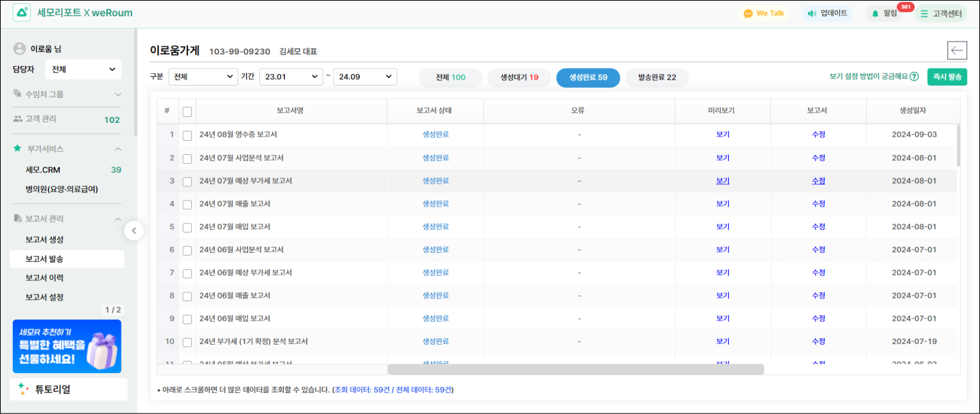The image size is (980, 414).
Task: Click the 업데이트 speaker icon
Action: pos(811,14)
